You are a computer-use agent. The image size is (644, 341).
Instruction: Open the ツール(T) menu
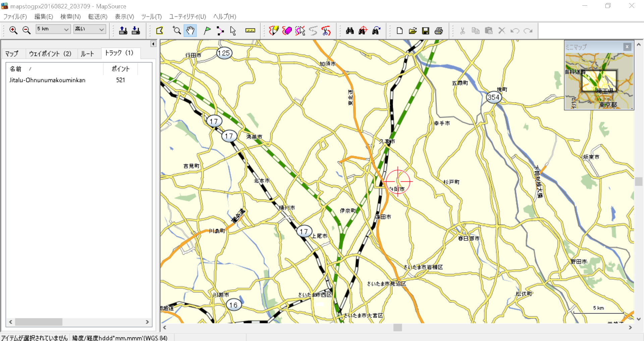(151, 16)
